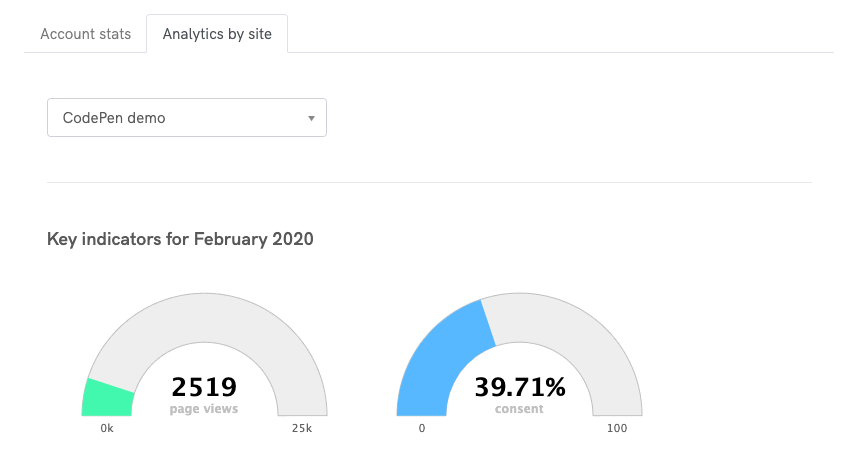The height and width of the screenshot is (470, 855).
Task: Click the "page views" gauge label
Action: tap(204, 408)
